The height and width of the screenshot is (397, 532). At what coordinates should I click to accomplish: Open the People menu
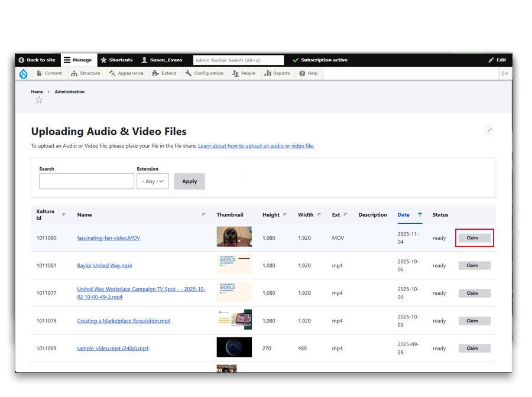[x=244, y=73]
